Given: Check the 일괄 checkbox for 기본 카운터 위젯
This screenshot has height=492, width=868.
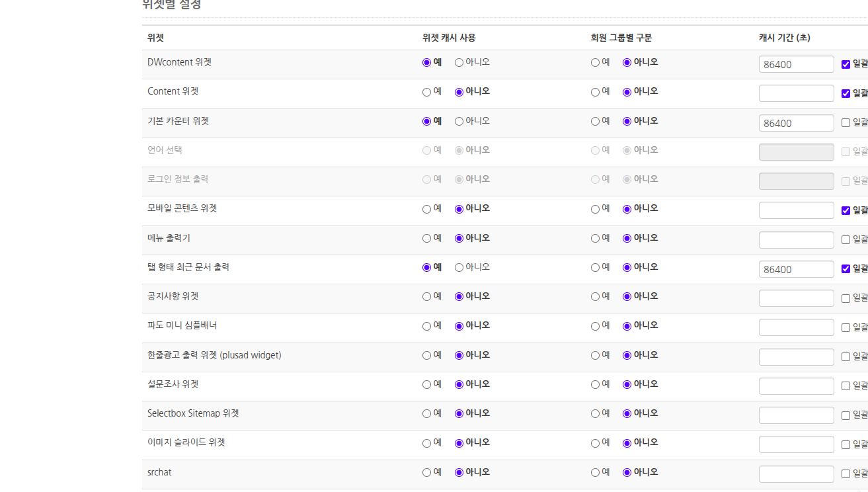Looking at the screenshot, I should (846, 122).
